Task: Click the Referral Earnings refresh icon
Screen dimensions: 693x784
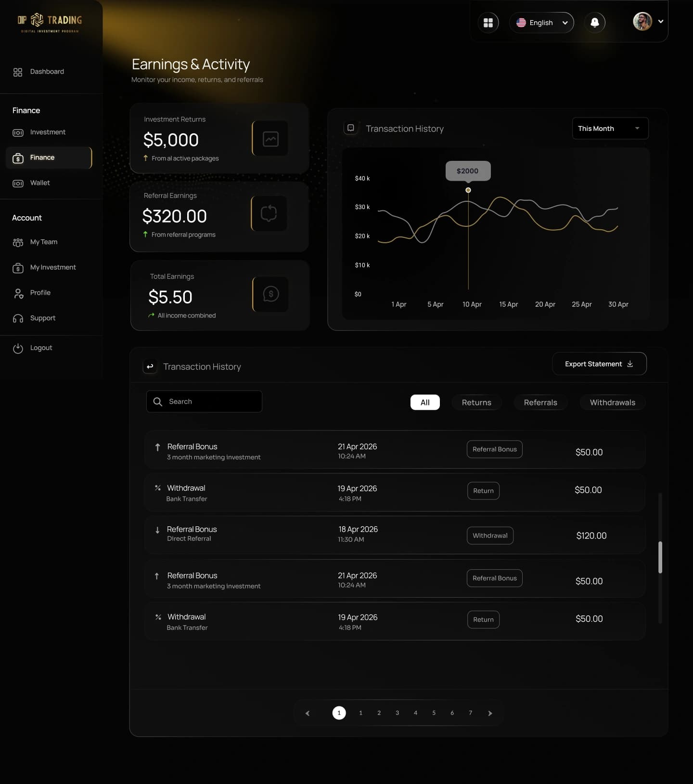Action: pyautogui.click(x=269, y=213)
